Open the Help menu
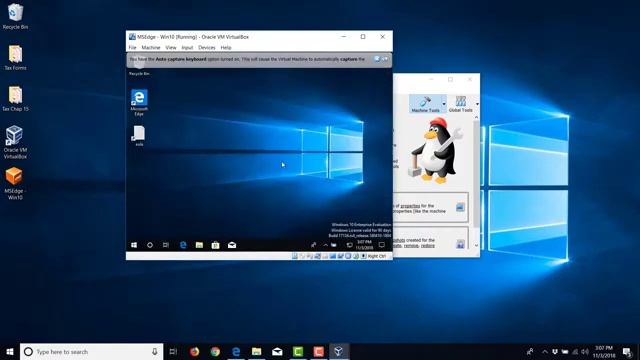This screenshot has height=360, width=640. [x=226, y=48]
